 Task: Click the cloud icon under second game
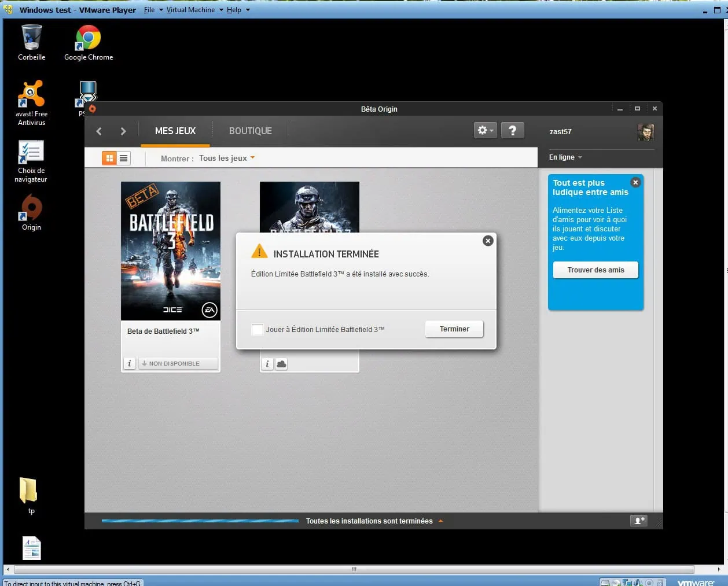pos(281,364)
